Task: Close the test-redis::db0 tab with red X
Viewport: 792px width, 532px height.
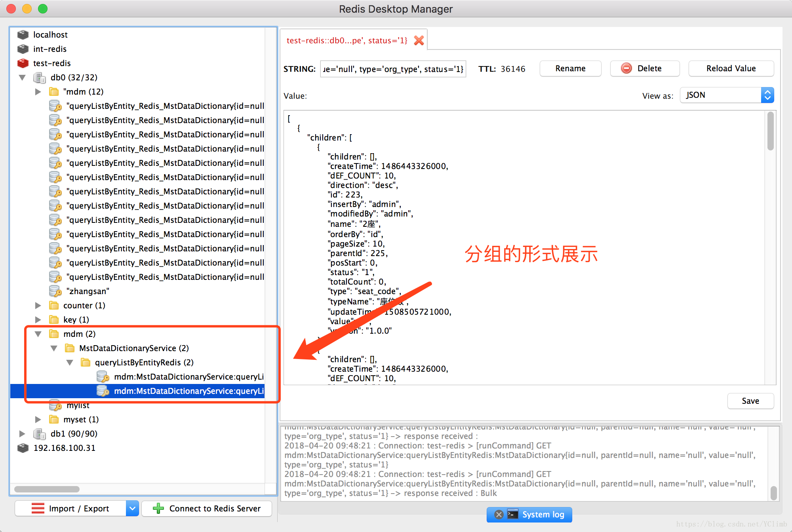Action: (419, 40)
